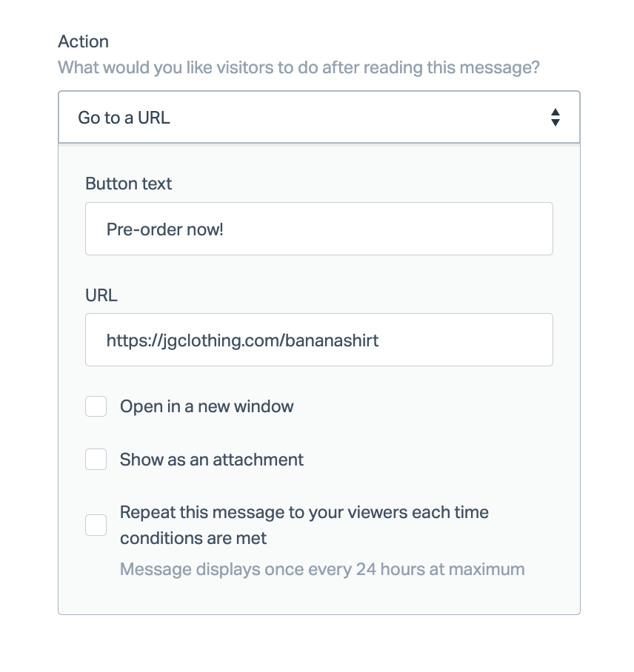
Task: Click the currently selected "Go to a URL" option
Action: click(124, 117)
